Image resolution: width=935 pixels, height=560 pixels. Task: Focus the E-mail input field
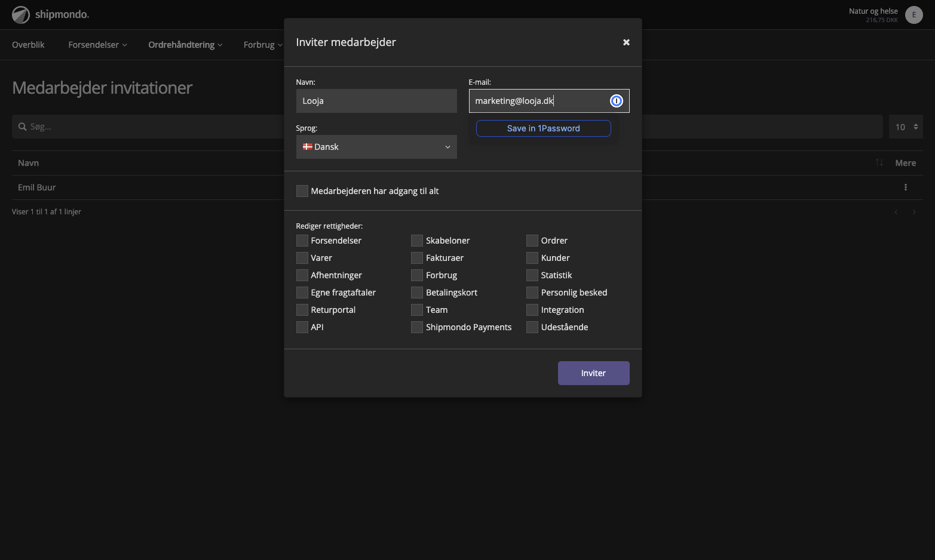[549, 101]
